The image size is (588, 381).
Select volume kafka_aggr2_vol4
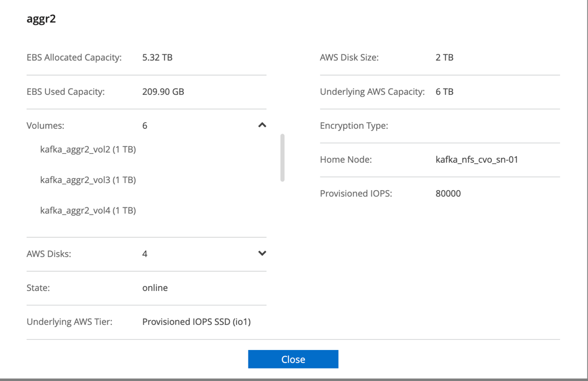click(x=88, y=210)
